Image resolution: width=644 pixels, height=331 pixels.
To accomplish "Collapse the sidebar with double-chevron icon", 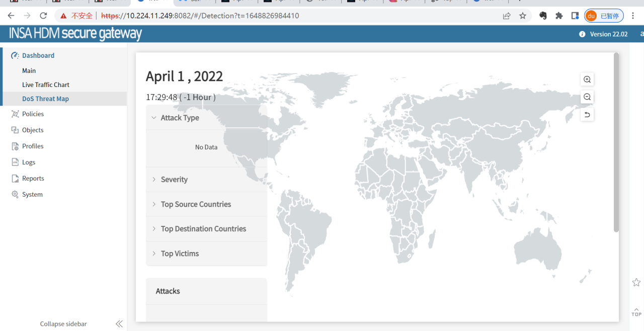I will click(119, 324).
